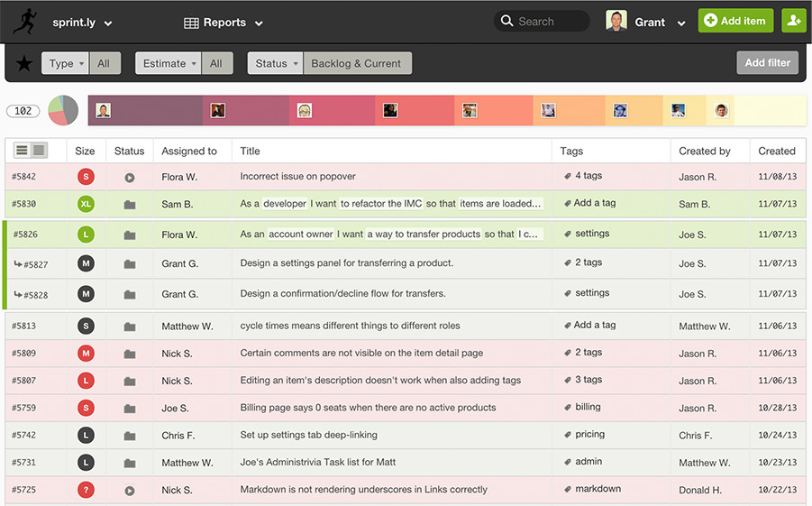The image size is (812, 506).
Task: Open the Grant user menu
Action: point(647,22)
